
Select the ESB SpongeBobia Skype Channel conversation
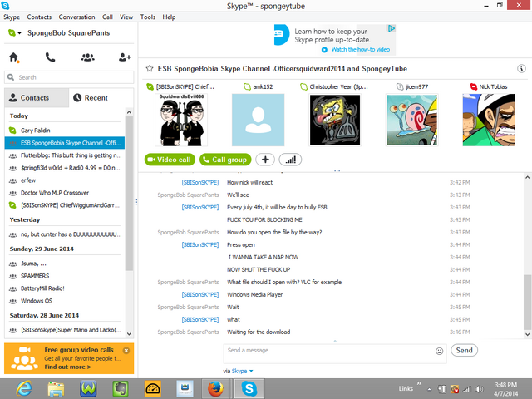tap(65, 143)
